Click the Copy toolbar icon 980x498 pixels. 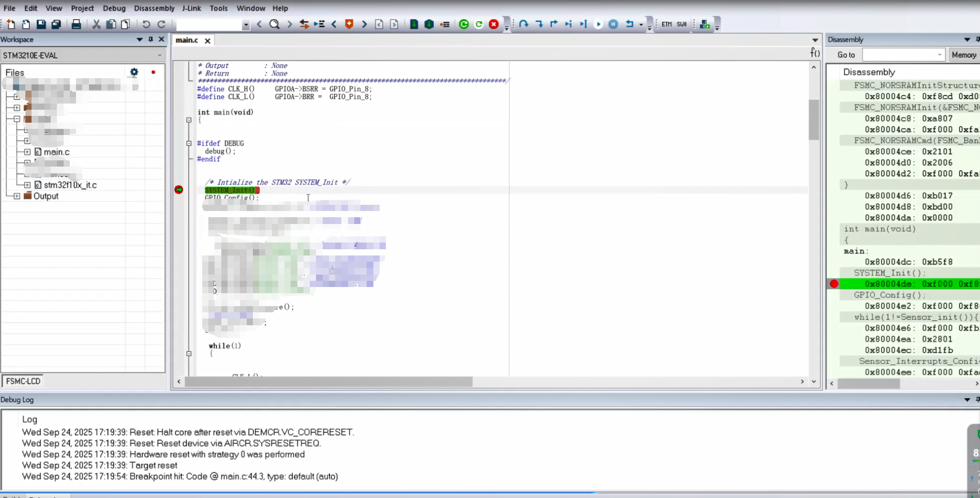(111, 24)
